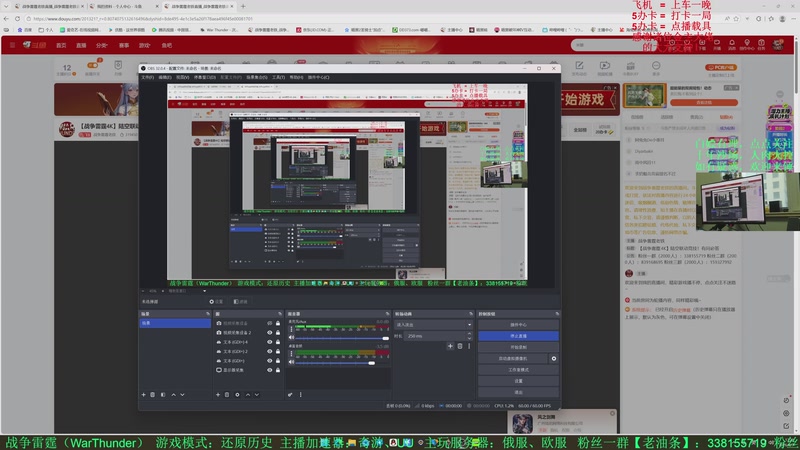Viewport: 800px width, 450px height.
Task: Open scene filters icon in Scenes toolbar
Action: (x=163, y=394)
